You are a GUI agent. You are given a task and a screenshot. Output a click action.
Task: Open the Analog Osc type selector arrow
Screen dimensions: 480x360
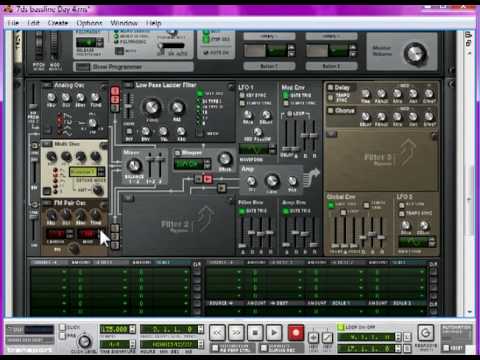point(46,85)
